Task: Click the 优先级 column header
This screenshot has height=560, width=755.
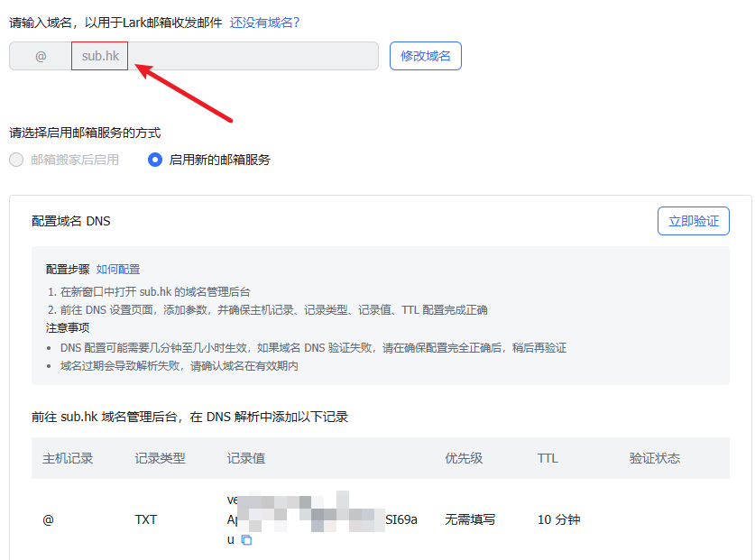Action: [464, 458]
